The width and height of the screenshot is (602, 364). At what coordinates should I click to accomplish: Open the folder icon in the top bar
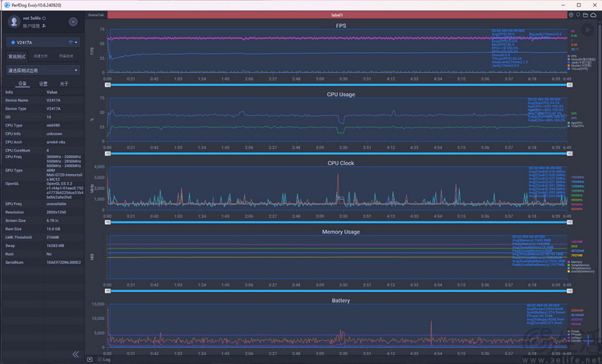585,15
